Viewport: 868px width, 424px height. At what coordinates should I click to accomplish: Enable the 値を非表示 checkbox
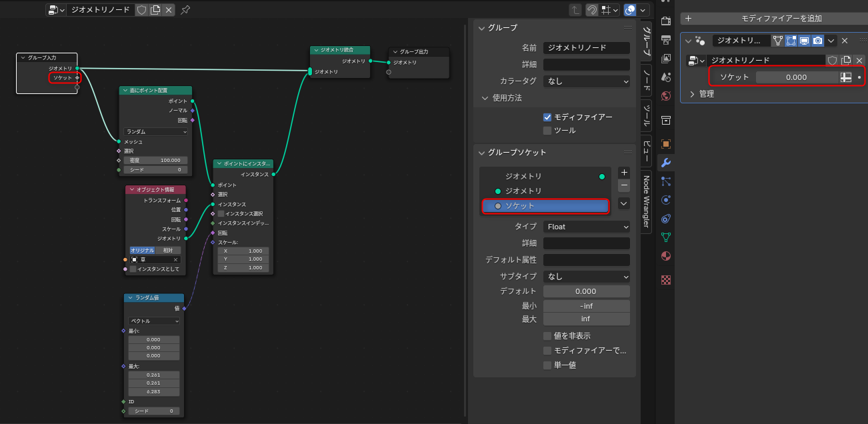click(547, 336)
